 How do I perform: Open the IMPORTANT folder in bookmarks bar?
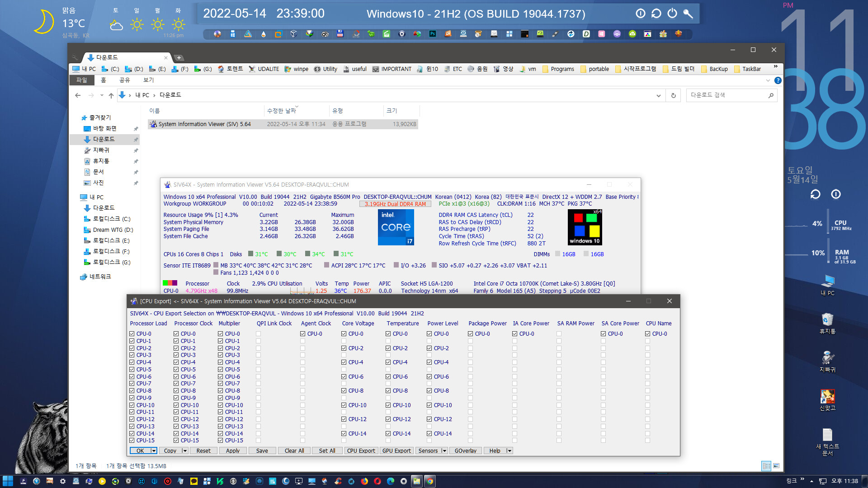click(x=392, y=69)
